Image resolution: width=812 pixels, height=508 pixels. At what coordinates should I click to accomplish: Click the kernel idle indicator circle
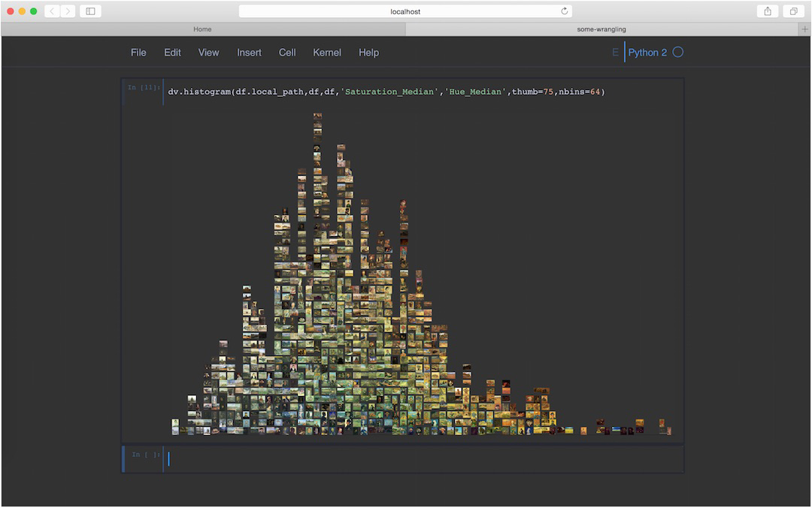click(x=678, y=53)
